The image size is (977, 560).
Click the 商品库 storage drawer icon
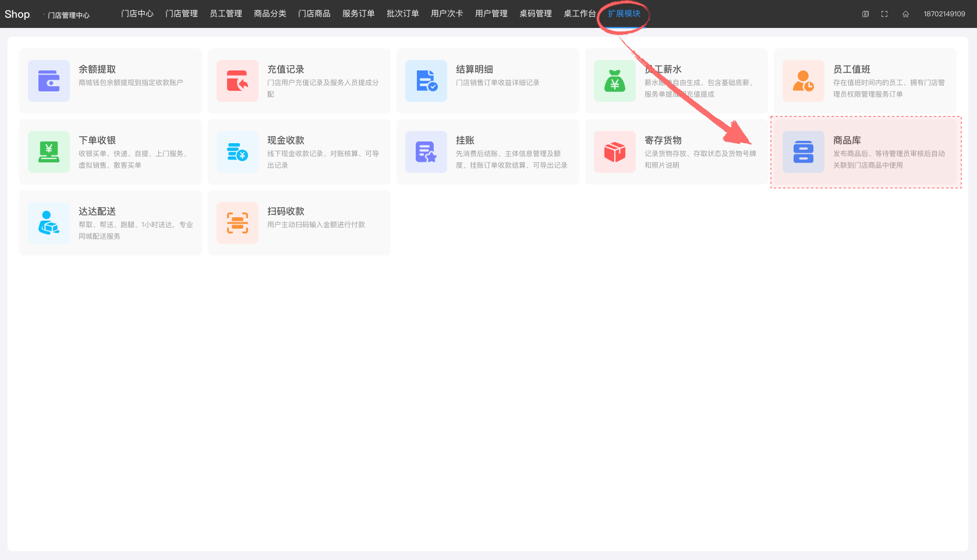click(803, 152)
